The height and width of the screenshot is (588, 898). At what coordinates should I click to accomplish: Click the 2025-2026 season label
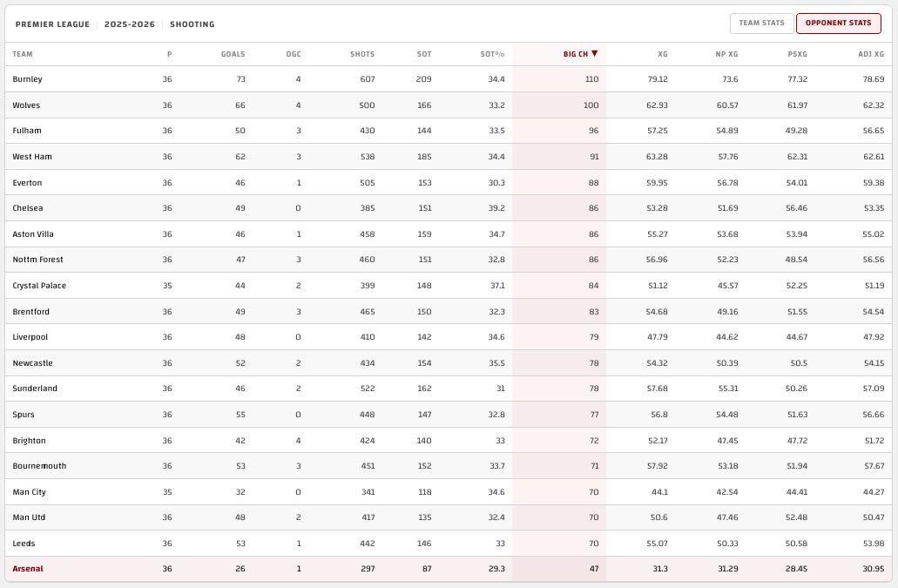[130, 24]
